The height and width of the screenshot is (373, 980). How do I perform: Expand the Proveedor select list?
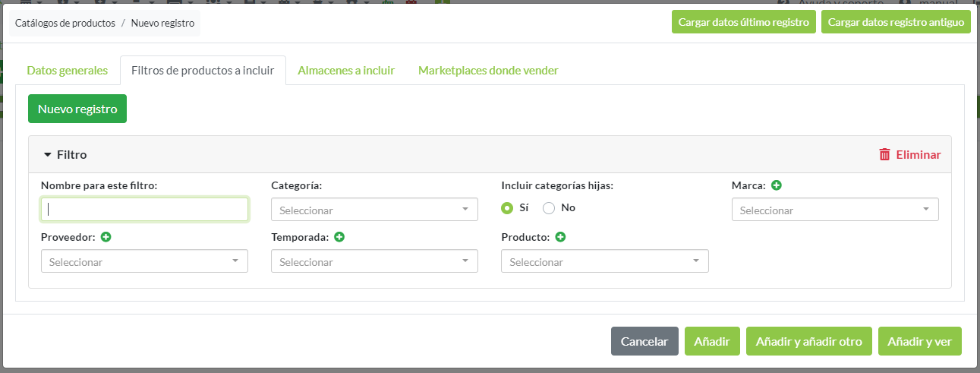(144, 261)
